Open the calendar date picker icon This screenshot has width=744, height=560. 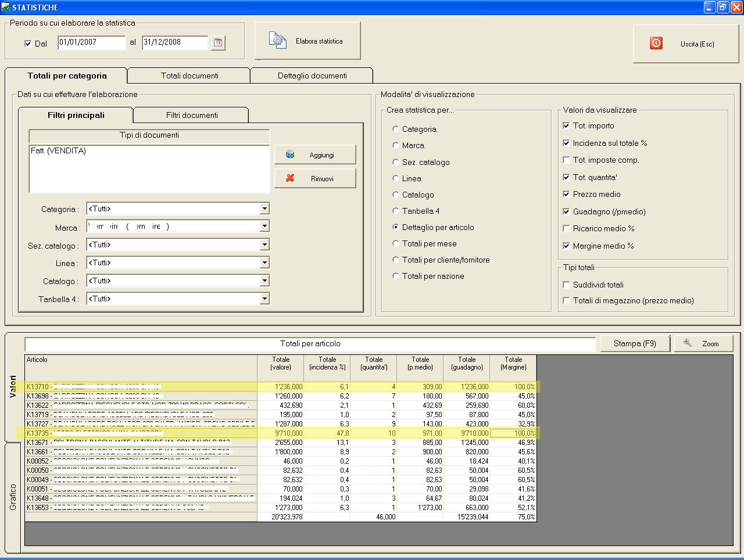[218, 43]
